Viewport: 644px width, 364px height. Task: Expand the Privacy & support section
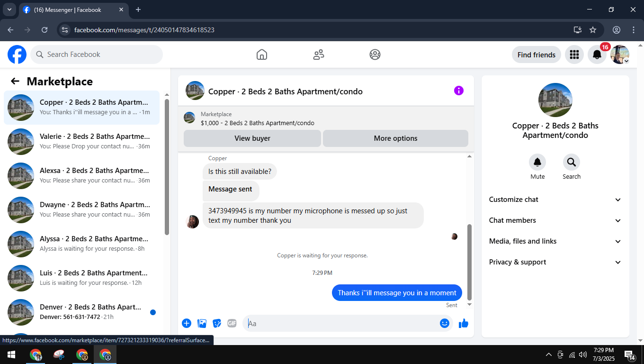click(555, 262)
